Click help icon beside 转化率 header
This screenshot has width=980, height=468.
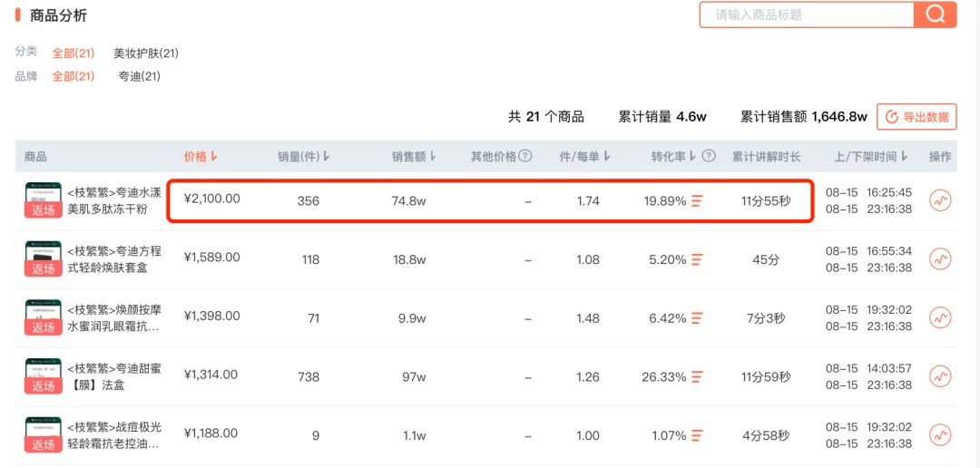(708, 156)
